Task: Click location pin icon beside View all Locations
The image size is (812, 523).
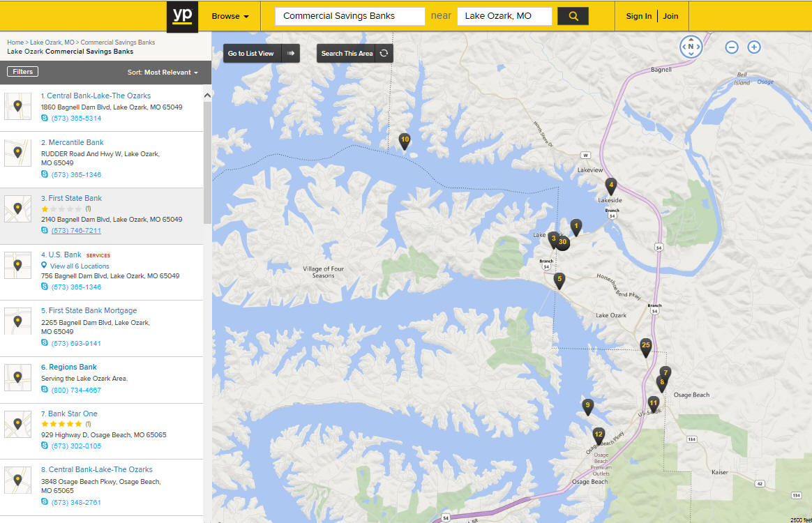Action: click(x=44, y=266)
